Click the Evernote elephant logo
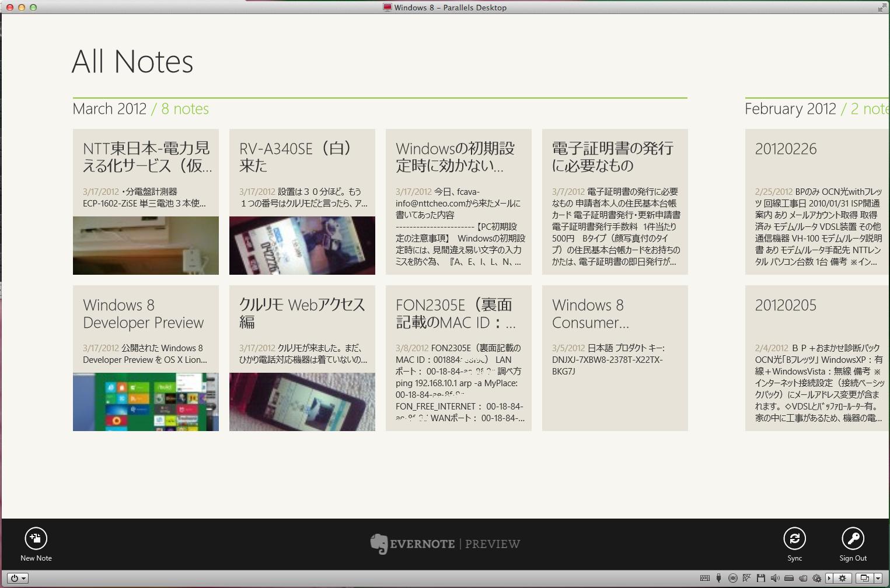The height and width of the screenshot is (588, 890). point(379,544)
